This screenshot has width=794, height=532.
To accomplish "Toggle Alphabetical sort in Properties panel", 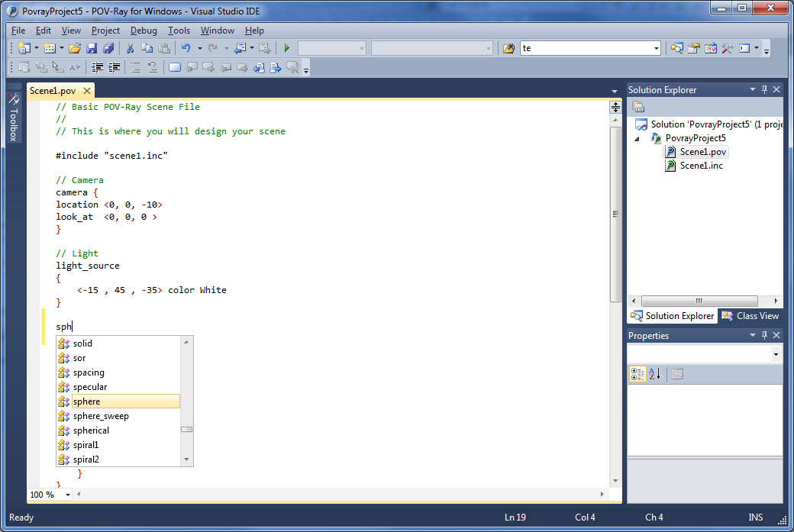I will [x=654, y=374].
